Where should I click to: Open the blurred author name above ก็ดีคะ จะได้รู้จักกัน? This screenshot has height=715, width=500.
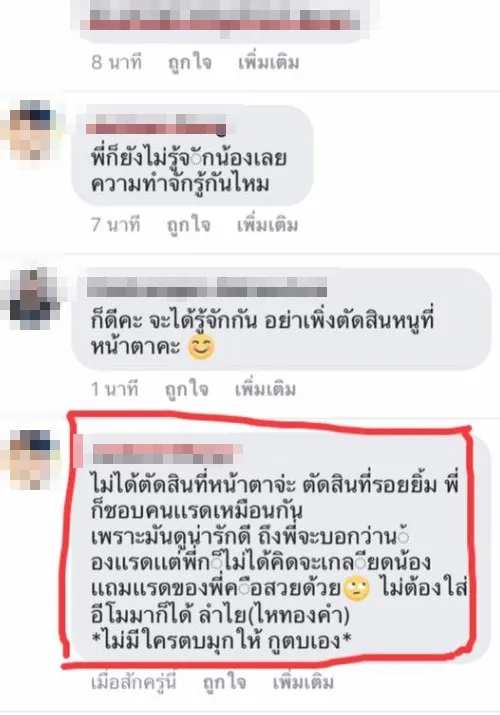207,287
